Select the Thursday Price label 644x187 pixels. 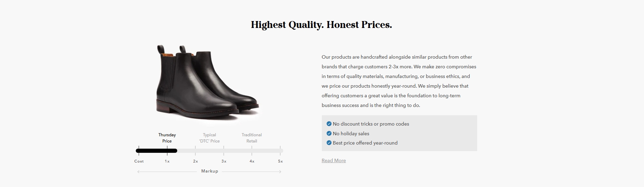click(167, 138)
